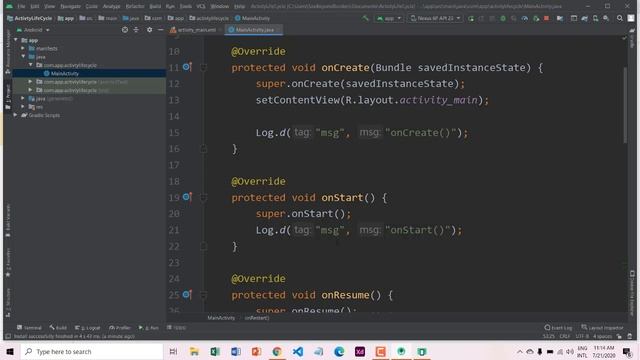Viewport: 640px width, 360px height.
Task: Open the Logcat tool window
Action: click(87, 328)
